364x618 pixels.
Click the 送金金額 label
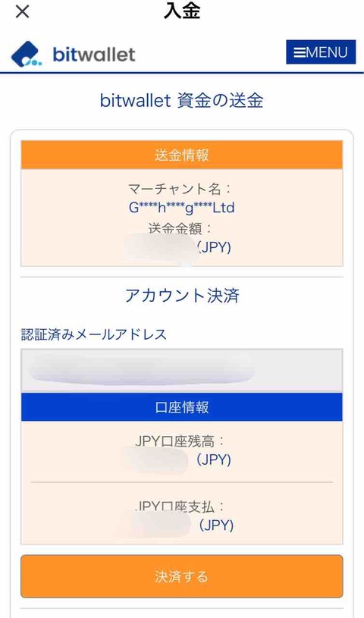pyautogui.click(x=180, y=228)
